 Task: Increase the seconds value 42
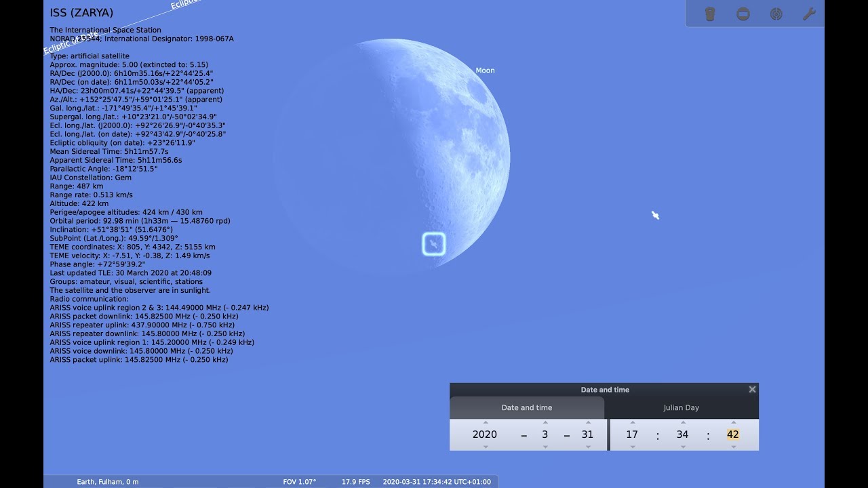(x=734, y=422)
